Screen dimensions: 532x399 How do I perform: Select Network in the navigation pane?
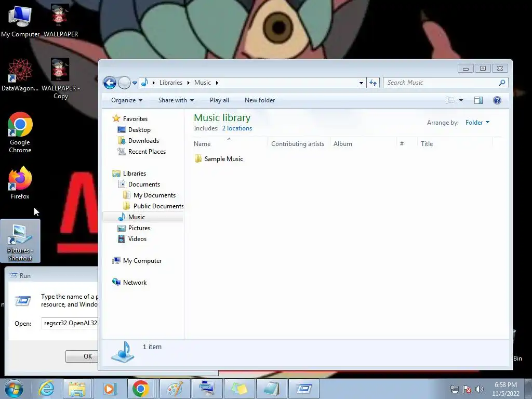point(129,282)
